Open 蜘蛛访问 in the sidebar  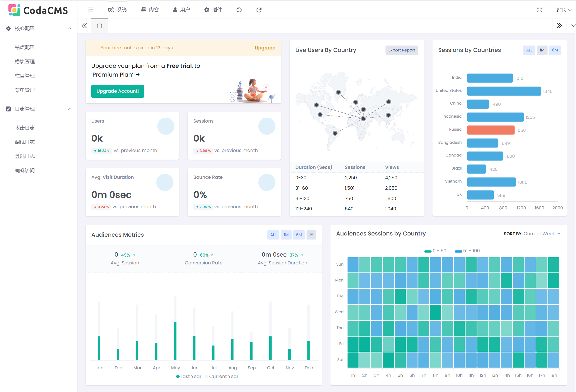[x=25, y=170]
